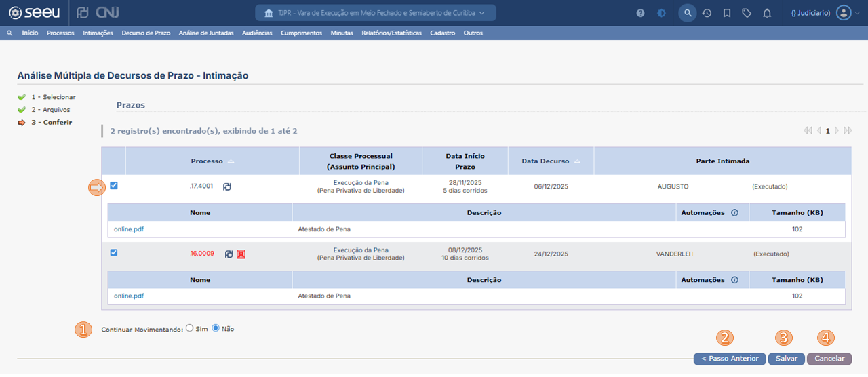Uncheck the checkbox for process 17.4001
The height and width of the screenshot is (377, 868).
114,186
